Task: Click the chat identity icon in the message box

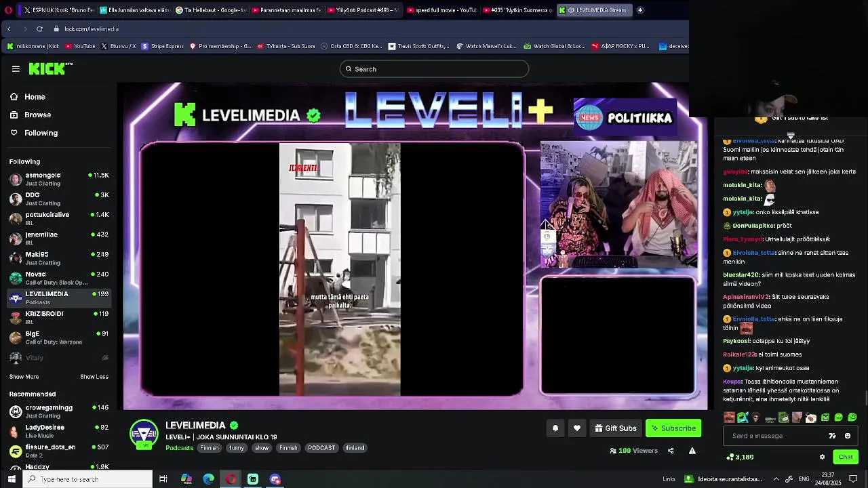Action: (832, 436)
